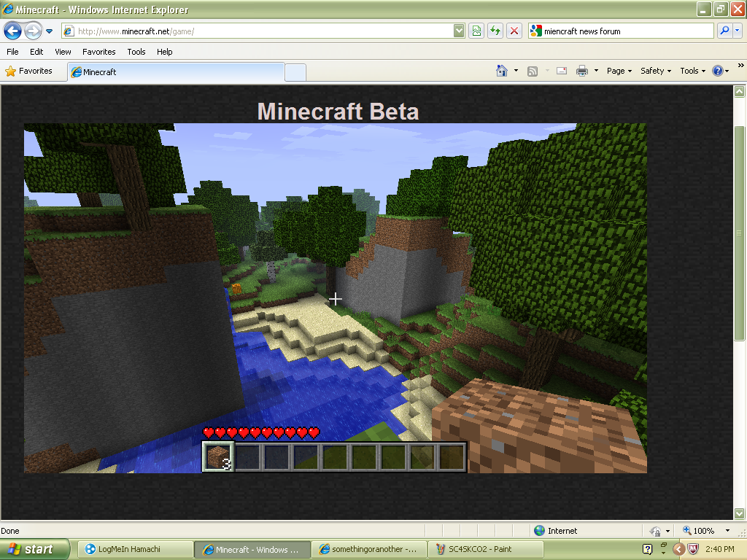Open the Edit menu
Screen dimensions: 747x560
[36, 52]
